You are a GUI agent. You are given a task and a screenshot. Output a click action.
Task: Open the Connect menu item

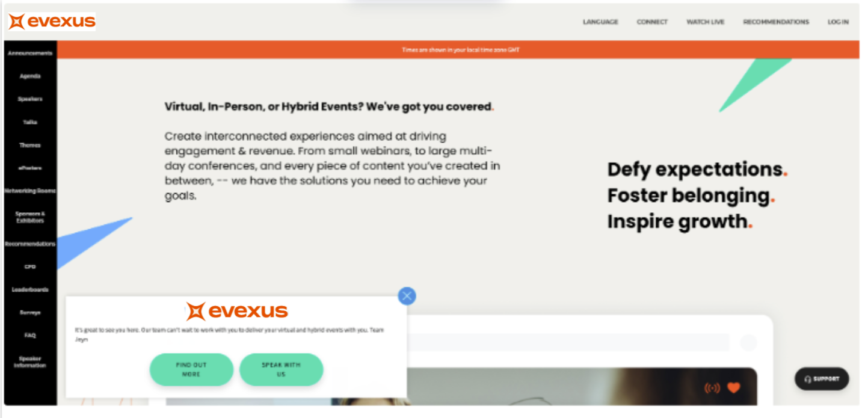tap(652, 22)
